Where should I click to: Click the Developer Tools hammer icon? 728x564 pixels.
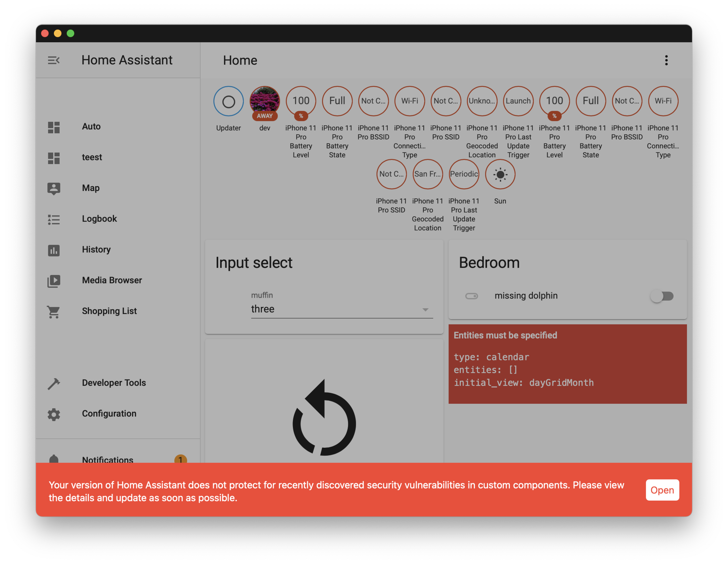[54, 383]
